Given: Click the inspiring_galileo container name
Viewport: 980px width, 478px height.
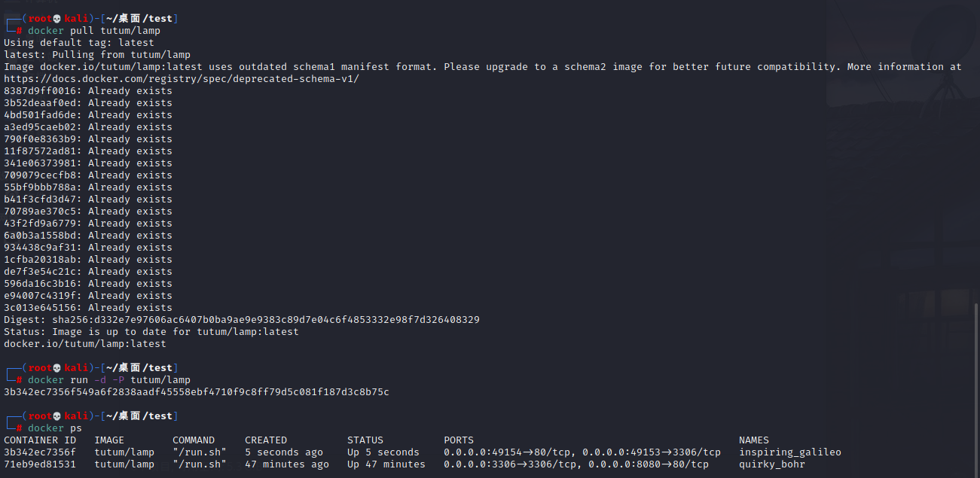Looking at the screenshot, I should tap(790, 452).
